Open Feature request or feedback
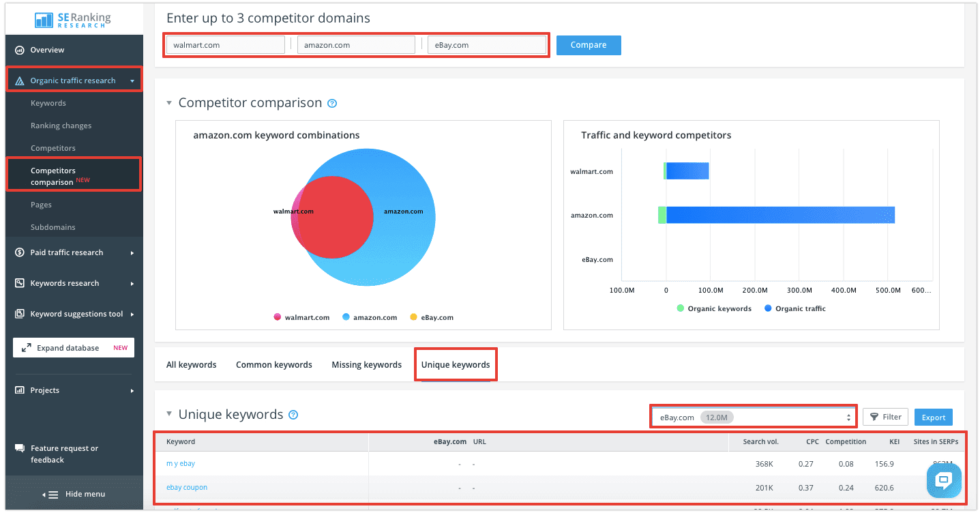The width and height of the screenshot is (980, 513). (64, 454)
